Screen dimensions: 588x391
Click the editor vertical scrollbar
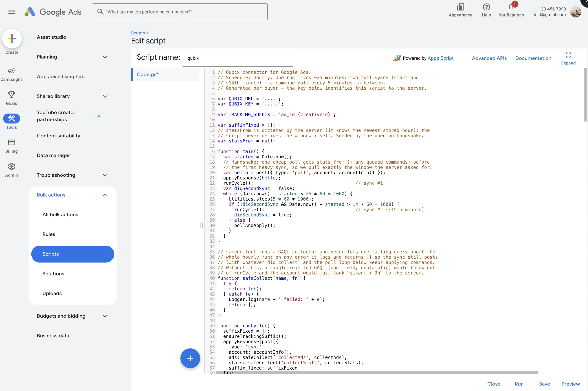tap(585, 95)
